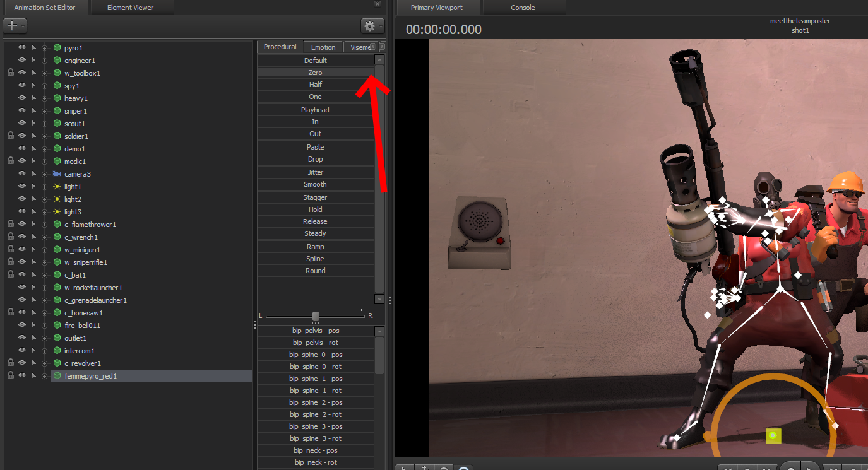
Task: Click the w_sniperrifle1 cube icon
Action: pos(57,262)
